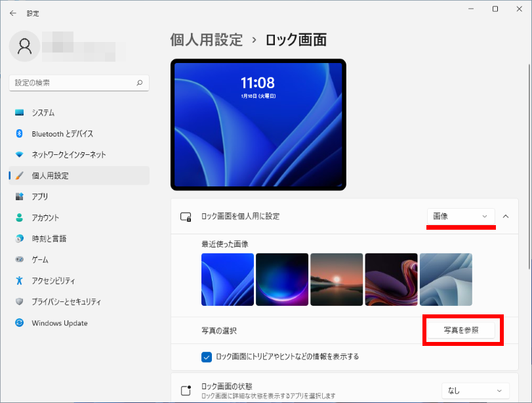Click the search magnifier icon

coord(139,83)
